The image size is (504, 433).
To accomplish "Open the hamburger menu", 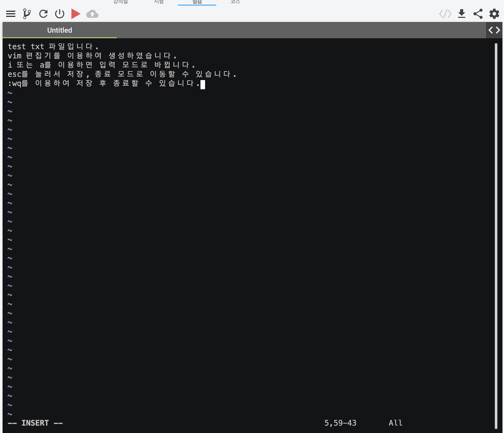I will tap(11, 14).
